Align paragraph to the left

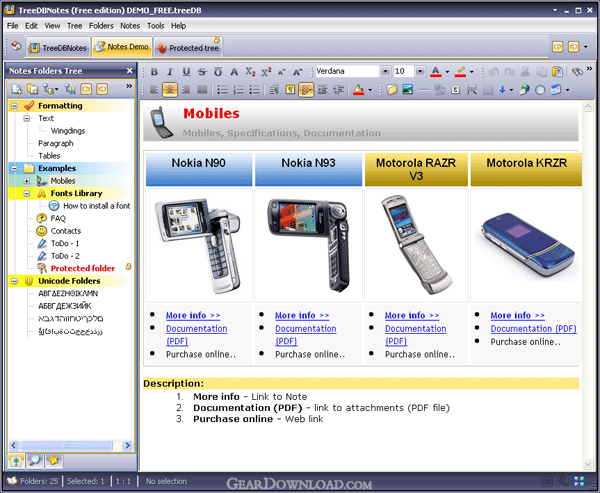click(x=154, y=90)
